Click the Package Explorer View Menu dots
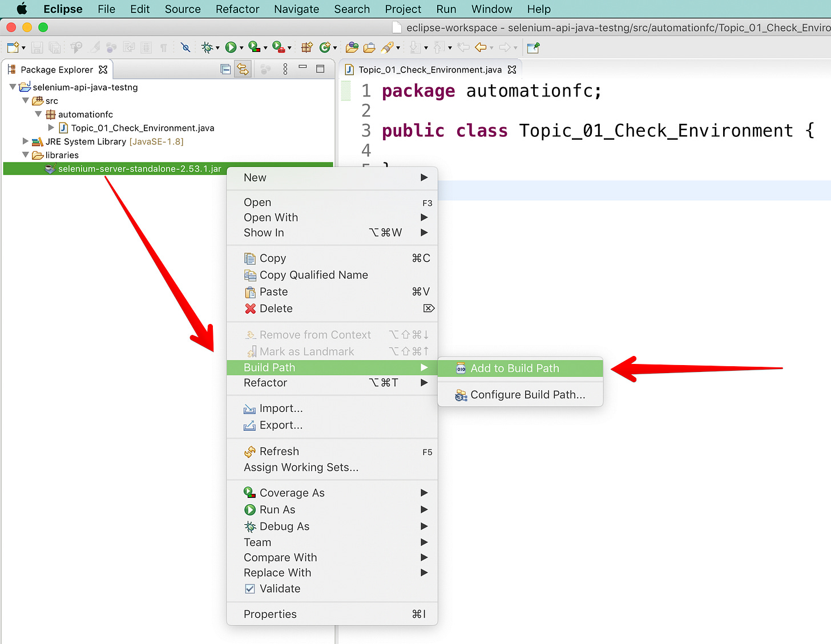831x644 pixels. point(285,70)
